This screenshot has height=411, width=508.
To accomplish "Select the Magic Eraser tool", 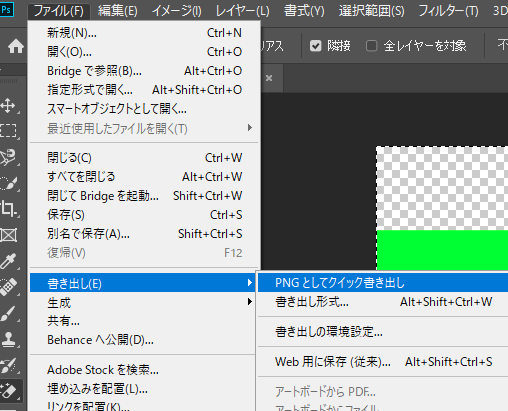I will click(9, 391).
